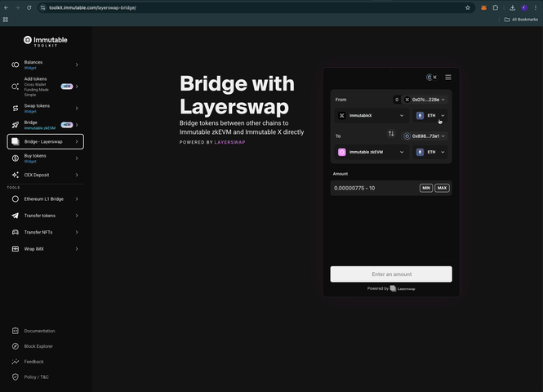Image resolution: width=543 pixels, height=392 pixels.
Task: Open Transfer tokens menu item
Action: click(46, 216)
